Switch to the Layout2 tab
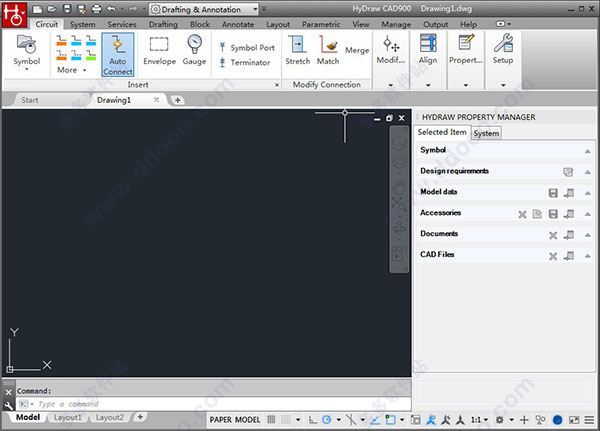Image resolution: width=600 pixels, height=431 pixels. coord(109,418)
